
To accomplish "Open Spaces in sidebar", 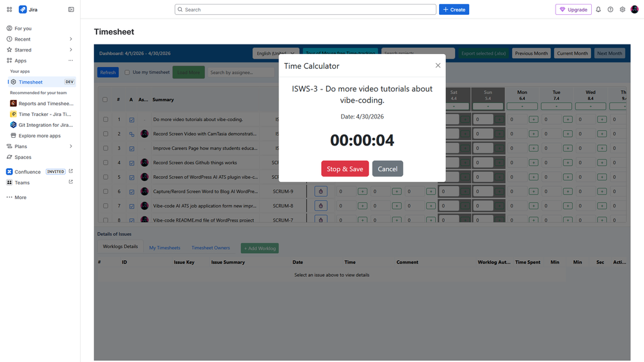I will (x=23, y=157).
